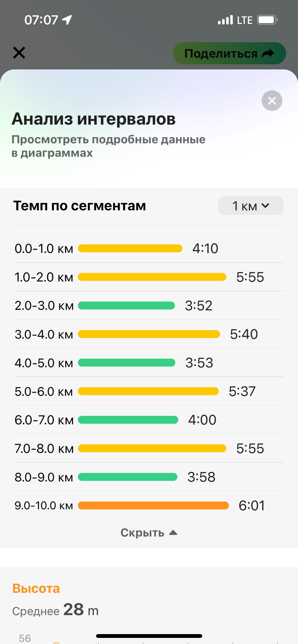Open the Высота elevation section heading

click(x=36, y=589)
